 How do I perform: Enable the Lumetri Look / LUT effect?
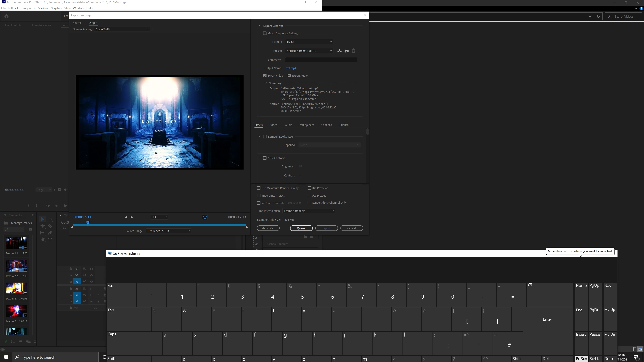click(x=265, y=136)
